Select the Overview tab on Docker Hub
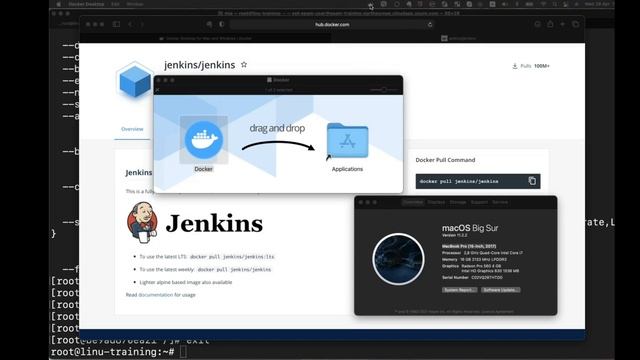Viewport: 640px width, 360px height. pyautogui.click(x=132, y=129)
